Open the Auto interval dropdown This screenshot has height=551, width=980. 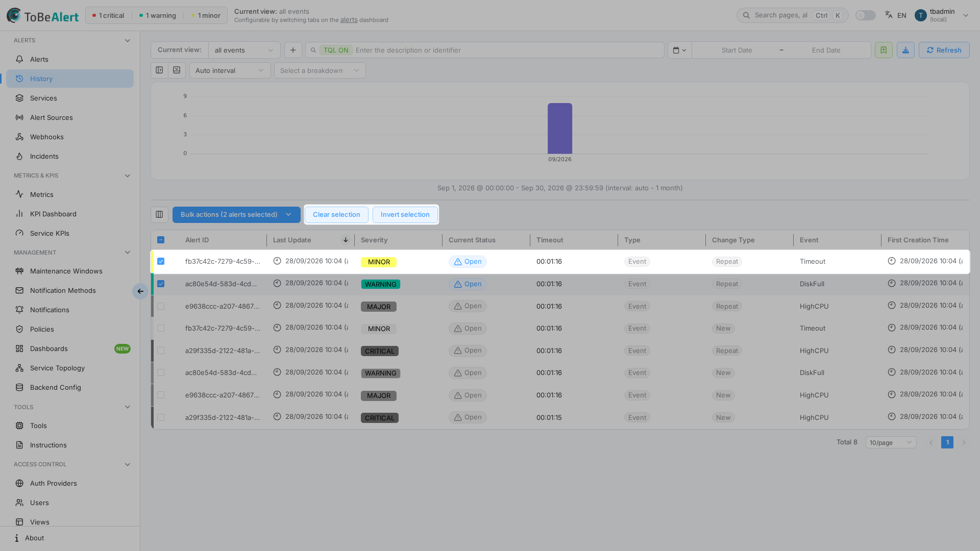pos(230,70)
